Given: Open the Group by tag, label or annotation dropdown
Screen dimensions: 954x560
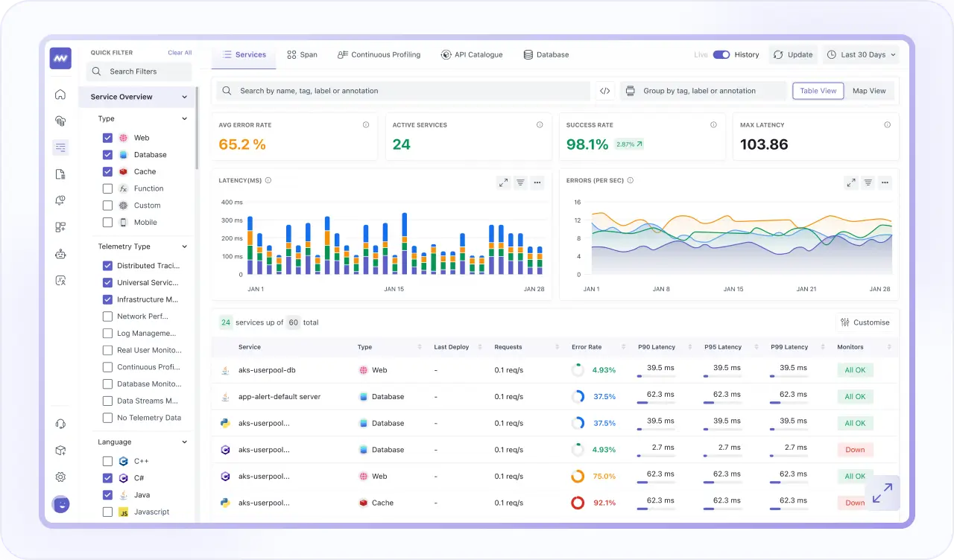Looking at the screenshot, I should (701, 90).
